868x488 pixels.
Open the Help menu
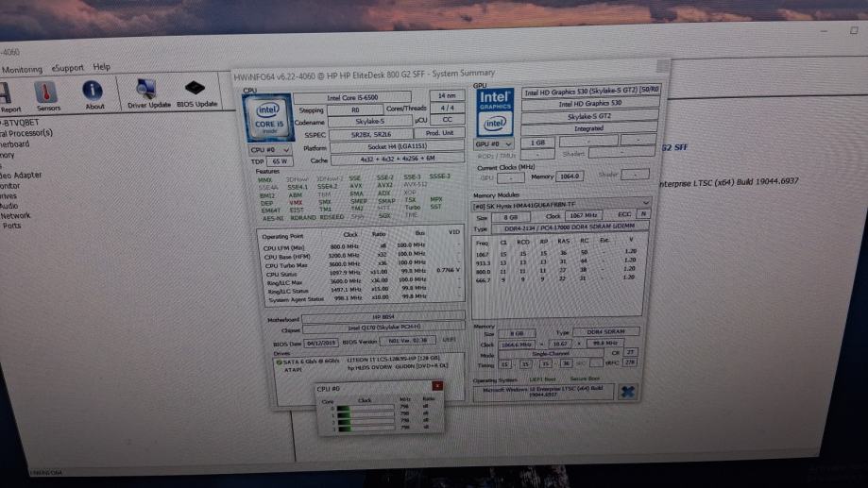point(101,66)
